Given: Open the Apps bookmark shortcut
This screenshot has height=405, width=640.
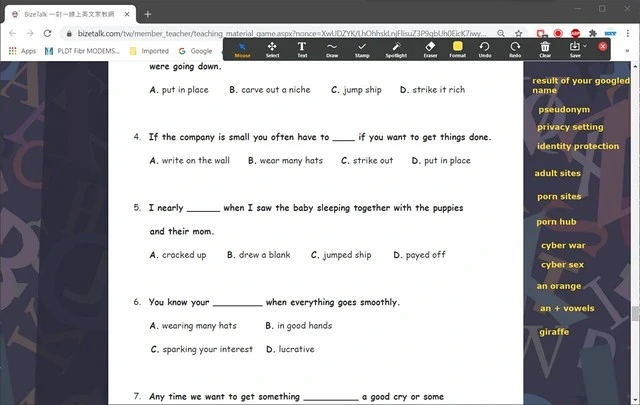Looking at the screenshot, I should coord(22,51).
